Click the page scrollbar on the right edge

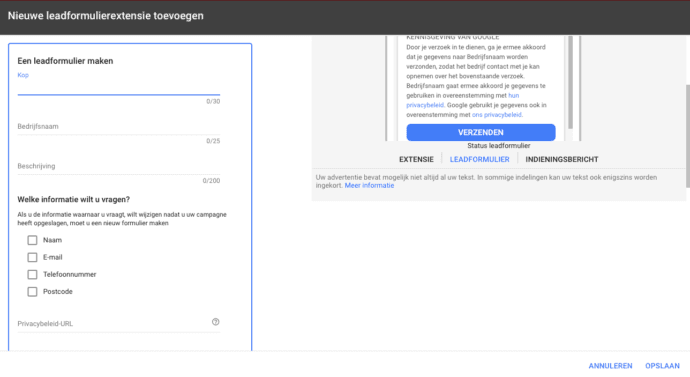click(687, 136)
